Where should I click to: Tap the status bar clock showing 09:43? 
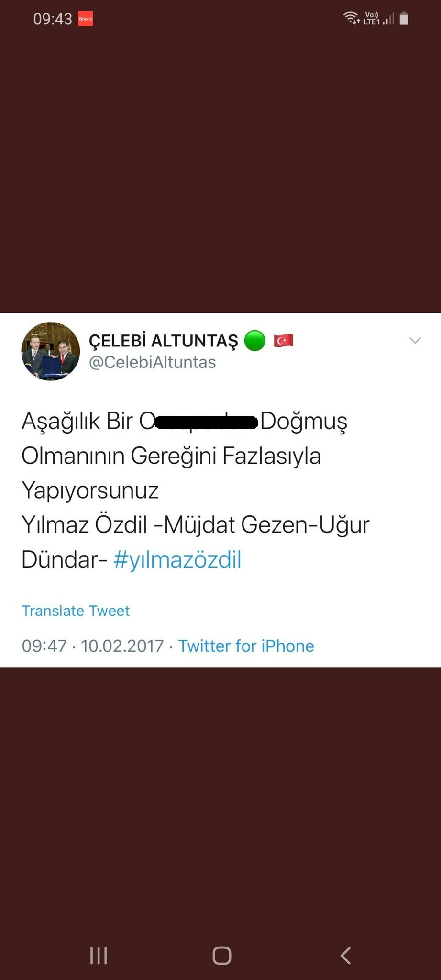click(53, 19)
